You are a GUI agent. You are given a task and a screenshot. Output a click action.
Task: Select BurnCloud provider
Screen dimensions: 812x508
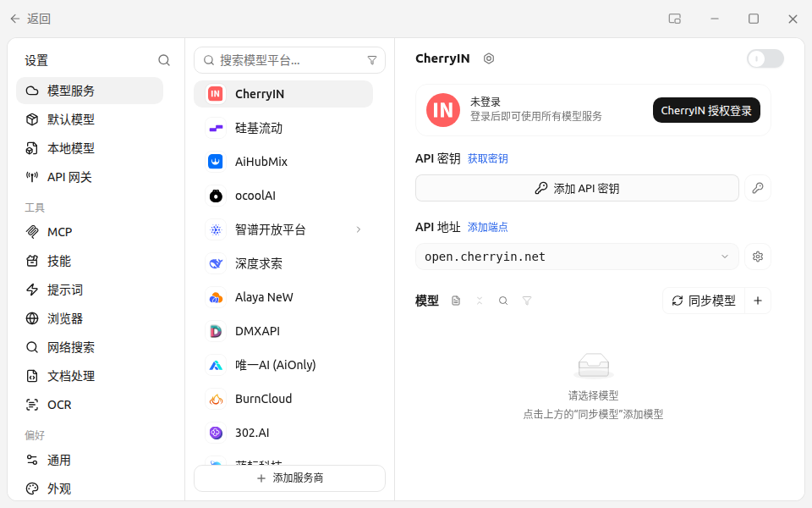[x=283, y=399]
